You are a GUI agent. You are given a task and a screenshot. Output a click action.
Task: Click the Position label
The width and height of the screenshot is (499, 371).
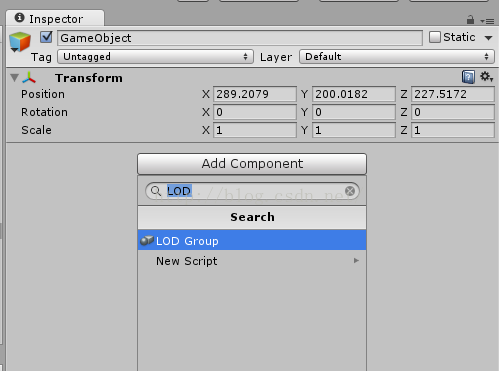(x=43, y=94)
